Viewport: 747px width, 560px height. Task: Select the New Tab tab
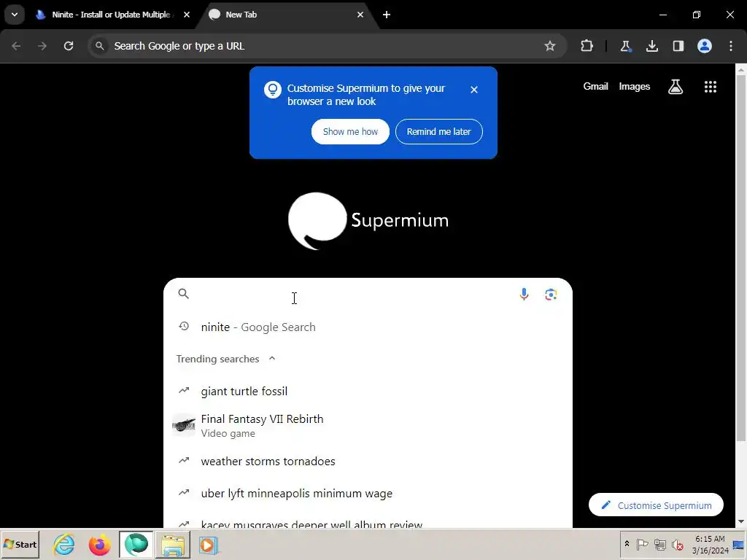coord(286,15)
